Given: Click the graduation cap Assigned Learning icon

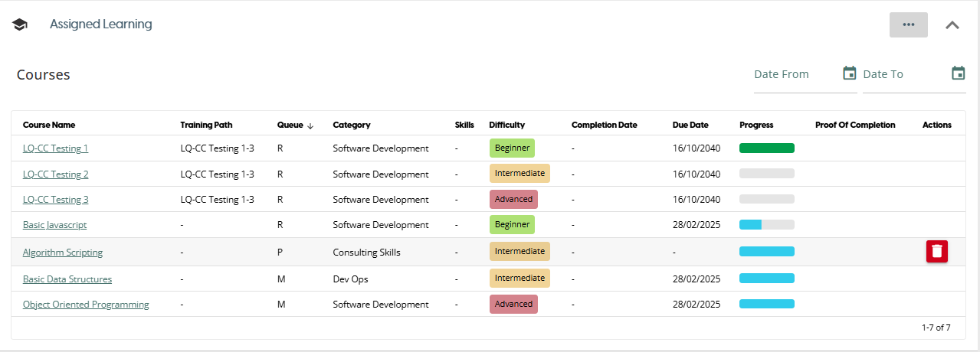Looking at the screenshot, I should 20,24.
